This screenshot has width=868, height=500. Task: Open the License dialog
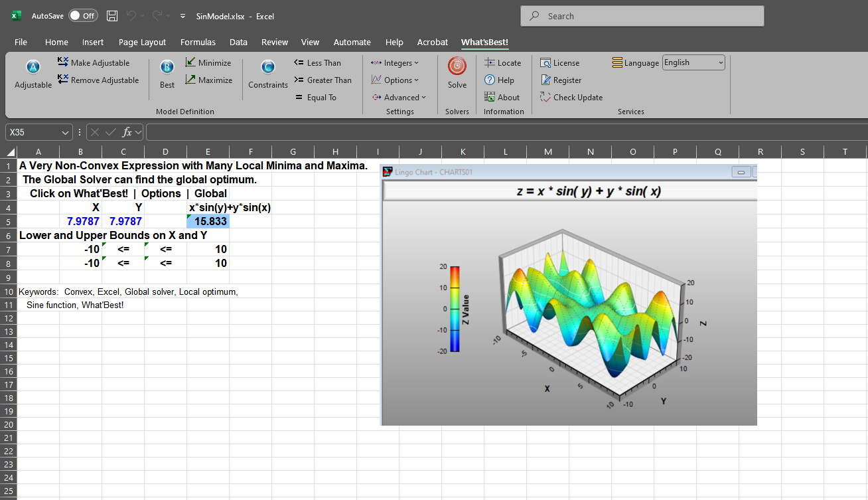coord(560,62)
